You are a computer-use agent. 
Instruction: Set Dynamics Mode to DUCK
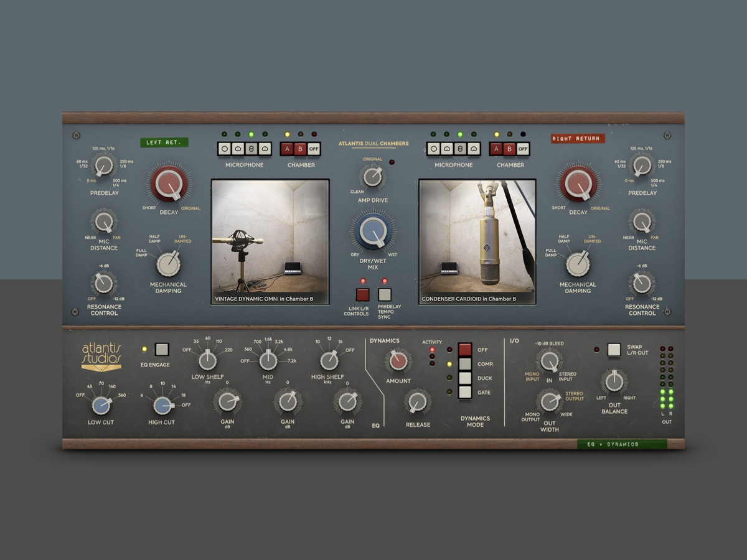tap(465, 378)
